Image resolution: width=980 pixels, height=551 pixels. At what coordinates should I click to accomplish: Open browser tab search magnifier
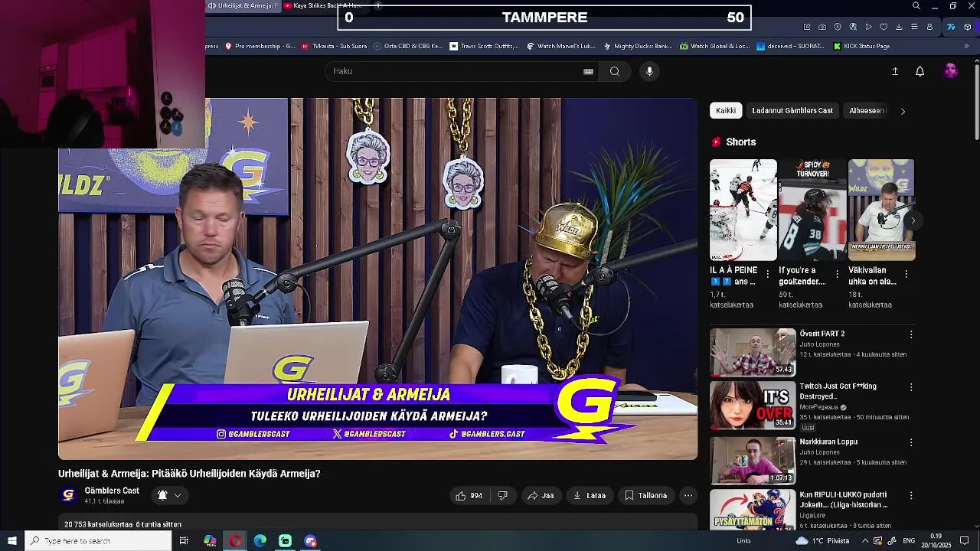[916, 6]
